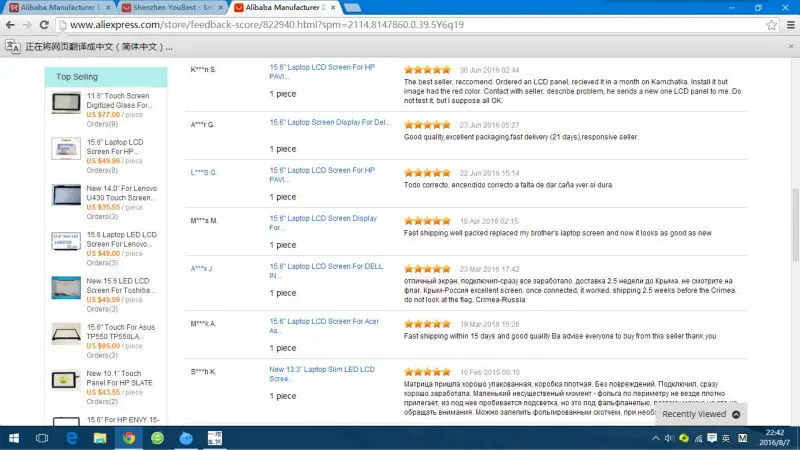Close the Shenzhen YouBest tab
800x450 pixels.
220,8
